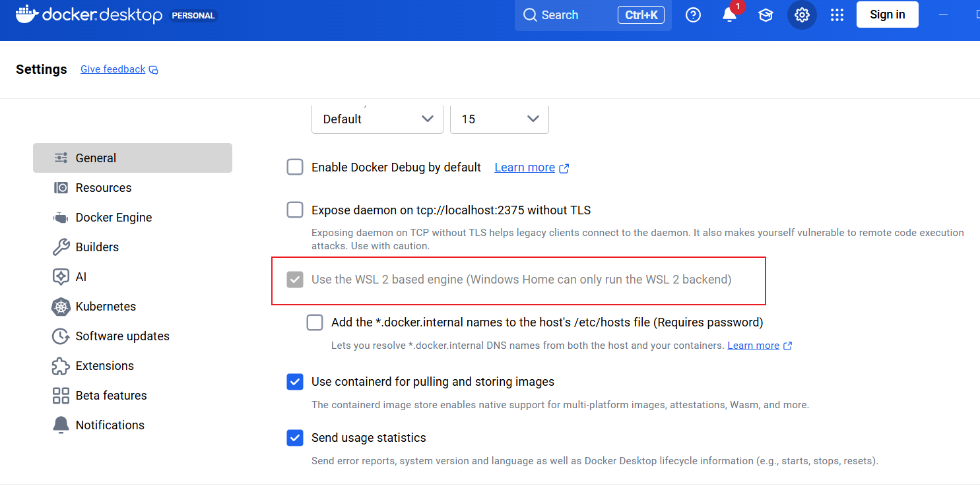
Task: Click the Extensions puzzle piece icon
Action: (61, 366)
